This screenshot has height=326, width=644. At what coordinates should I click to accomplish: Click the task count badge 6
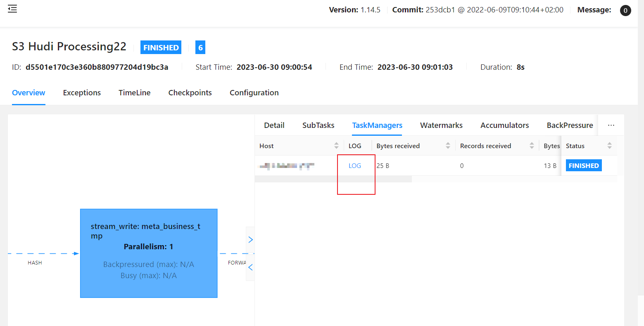tap(200, 47)
